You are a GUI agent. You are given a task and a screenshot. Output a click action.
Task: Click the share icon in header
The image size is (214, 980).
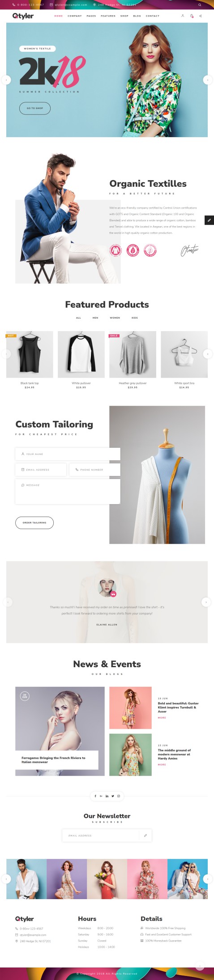point(200,16)
